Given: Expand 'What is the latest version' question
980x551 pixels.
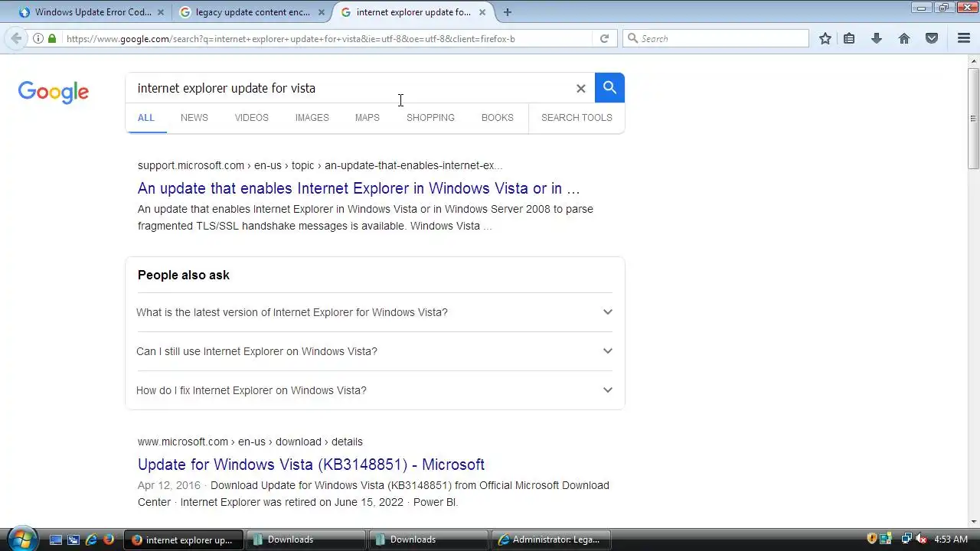Looking at the screenshot, I should [x=374, y=312].
